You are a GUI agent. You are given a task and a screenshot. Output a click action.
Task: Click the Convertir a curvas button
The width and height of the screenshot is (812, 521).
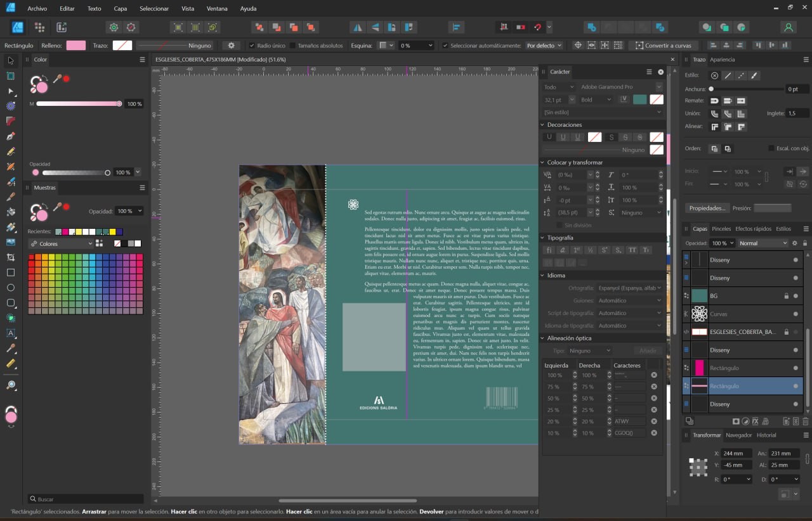pyautogui.click(x=664, y=46)
